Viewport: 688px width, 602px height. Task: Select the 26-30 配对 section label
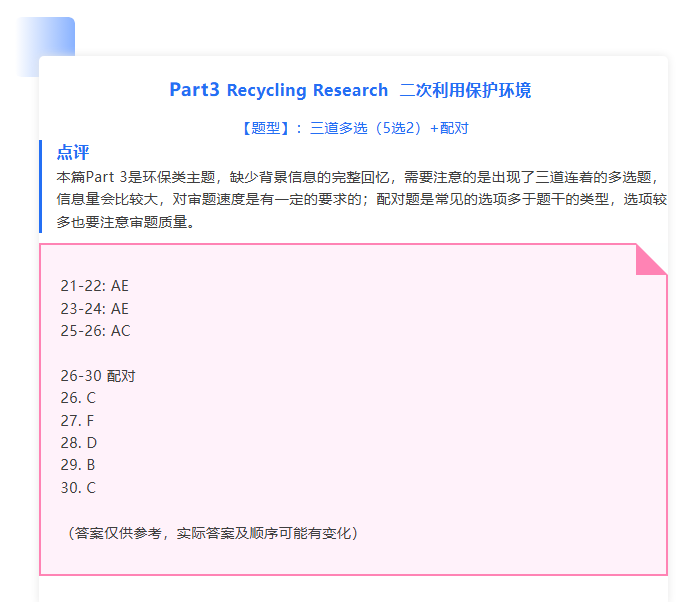coord(97,376)
